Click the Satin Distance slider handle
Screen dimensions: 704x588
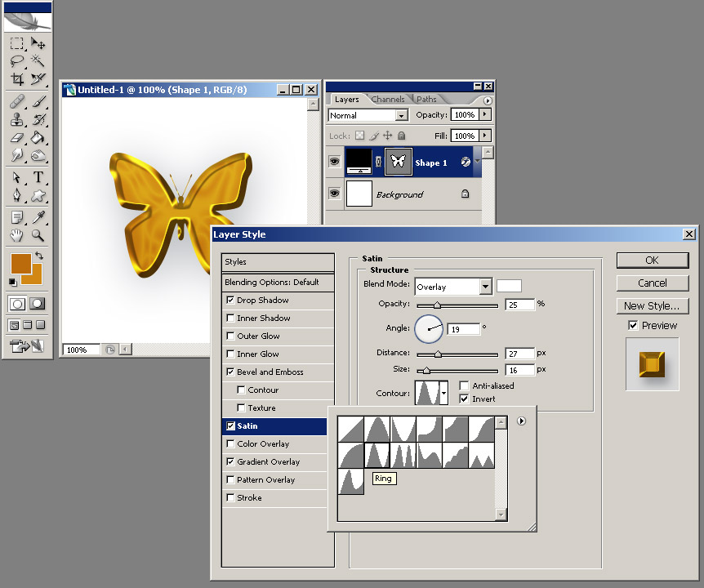pyautogui.click(x=438, y=354)
